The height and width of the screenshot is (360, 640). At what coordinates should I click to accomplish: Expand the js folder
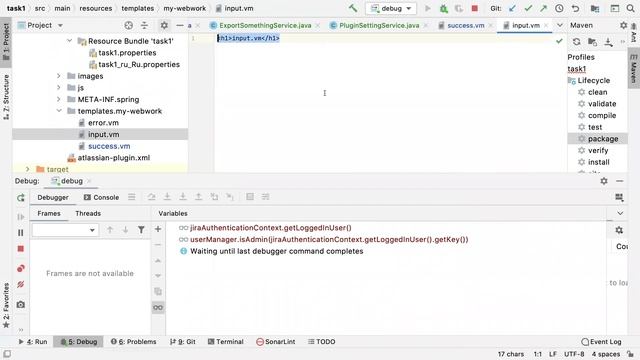pos(59,88)
